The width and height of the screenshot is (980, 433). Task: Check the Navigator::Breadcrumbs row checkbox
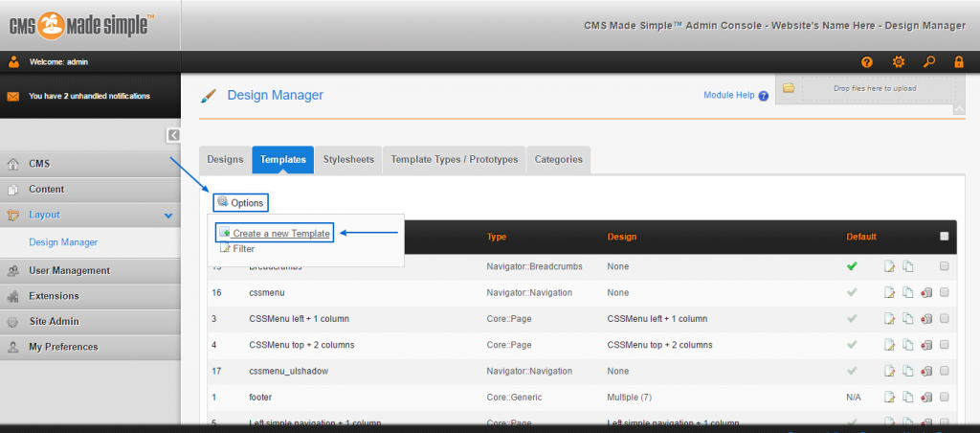(945, 266)
